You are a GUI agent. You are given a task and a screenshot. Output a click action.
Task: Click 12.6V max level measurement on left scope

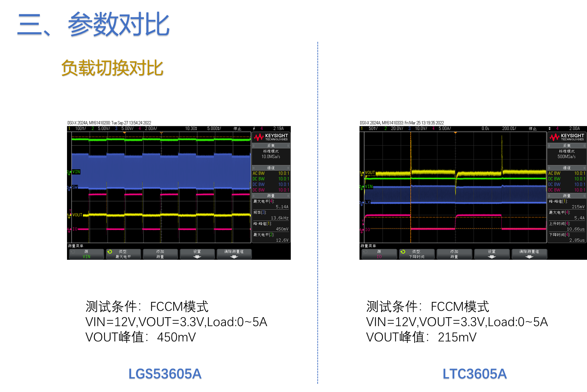282,240
